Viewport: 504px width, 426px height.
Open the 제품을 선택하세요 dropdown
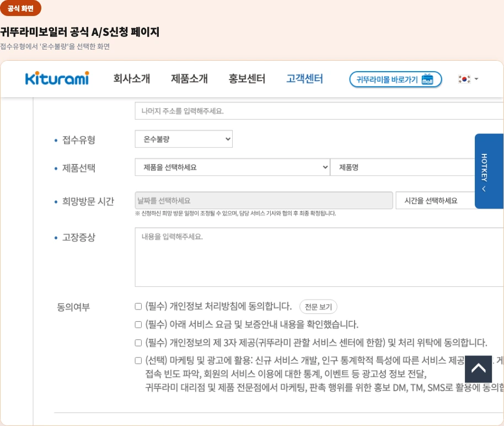(232, 167)
